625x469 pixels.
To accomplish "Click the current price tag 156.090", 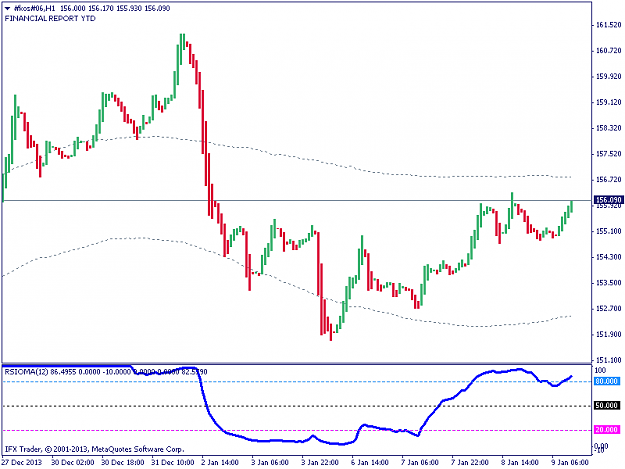I will point(608,200).
